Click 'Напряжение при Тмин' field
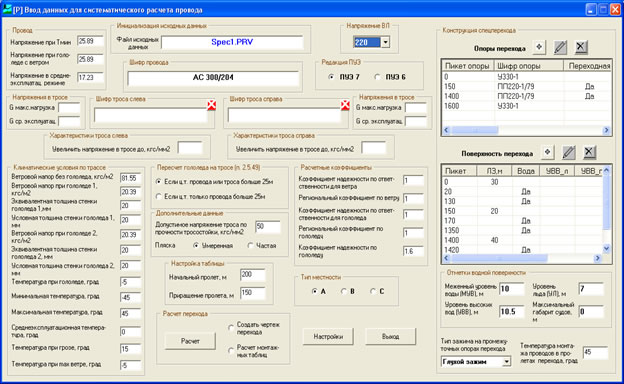 (x=90, y=41)
